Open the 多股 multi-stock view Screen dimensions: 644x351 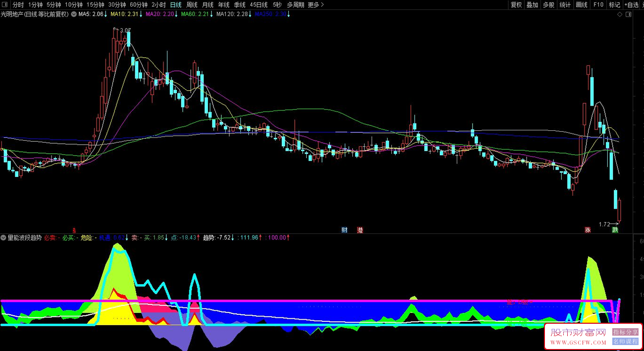(548, 4)
